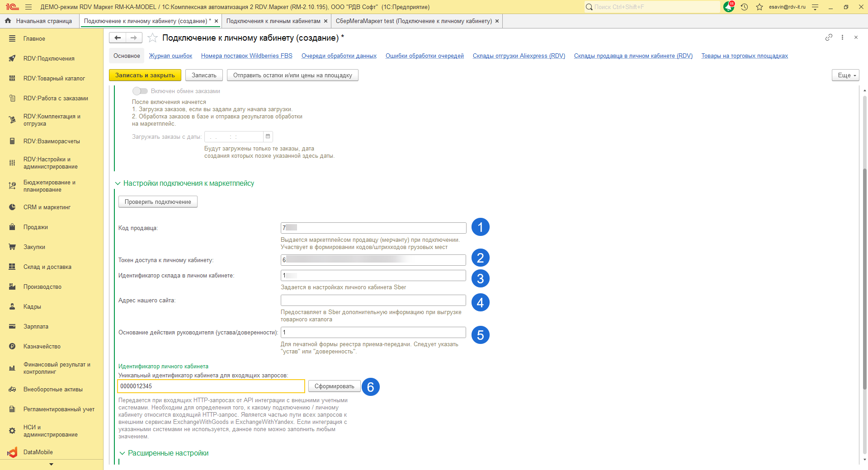The height and width of the screenshot is (470, 868).
Task: Open Склады отгрузки Aliexpress (RDV) link
Action: click(519, 56)
